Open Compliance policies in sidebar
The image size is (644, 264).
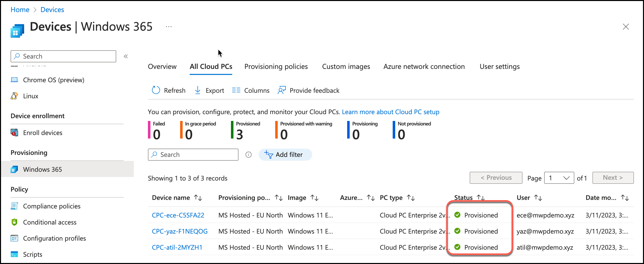52,206
